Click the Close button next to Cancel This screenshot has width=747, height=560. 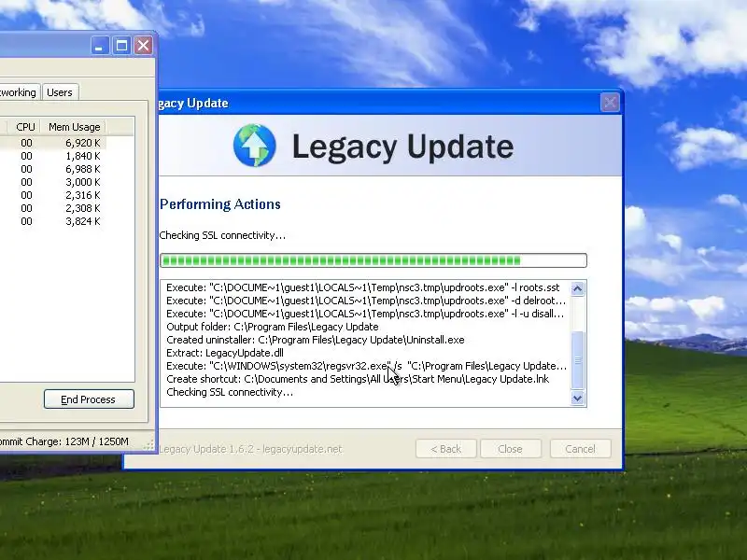(510, 449)
